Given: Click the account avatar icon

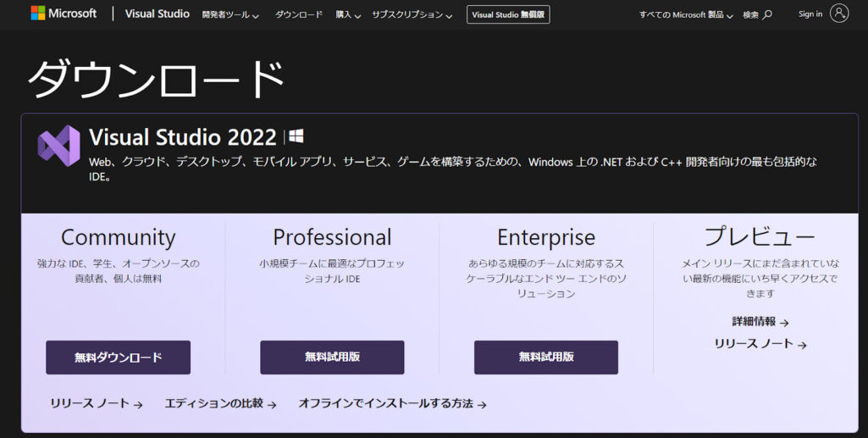Looking at the screenshot, I should point(839,14).
